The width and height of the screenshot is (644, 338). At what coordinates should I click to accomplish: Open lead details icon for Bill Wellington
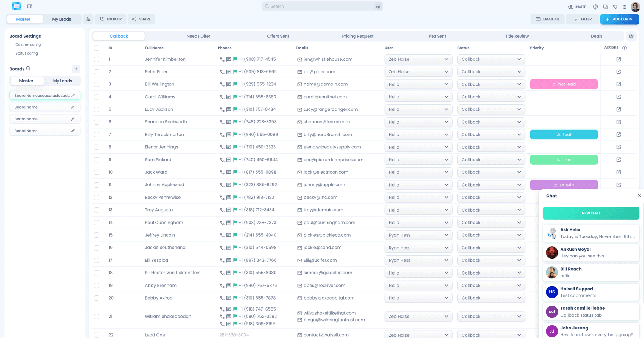(618, 84)
